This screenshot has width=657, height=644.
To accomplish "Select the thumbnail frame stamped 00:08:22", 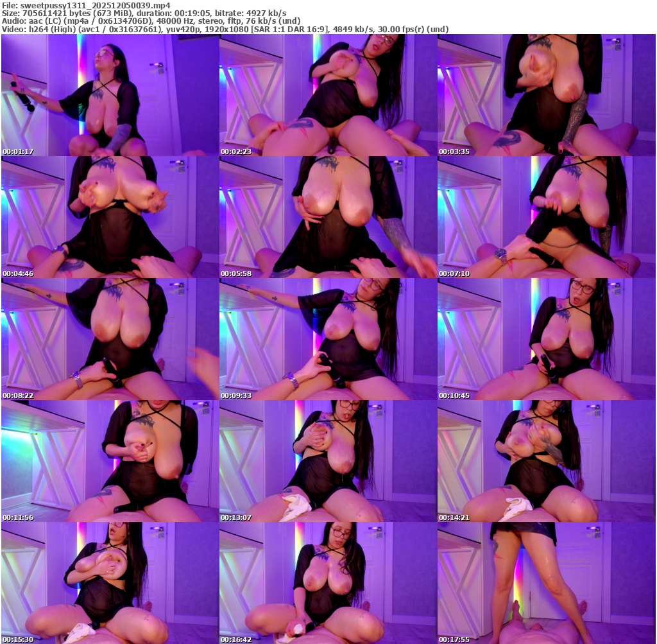I will pos(110,339).
